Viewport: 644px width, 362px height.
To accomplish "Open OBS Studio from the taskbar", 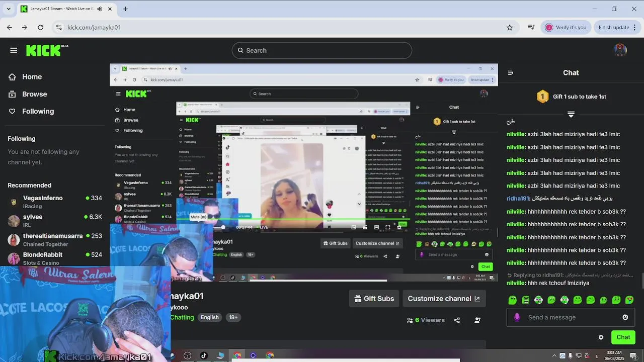I will 188,355.
